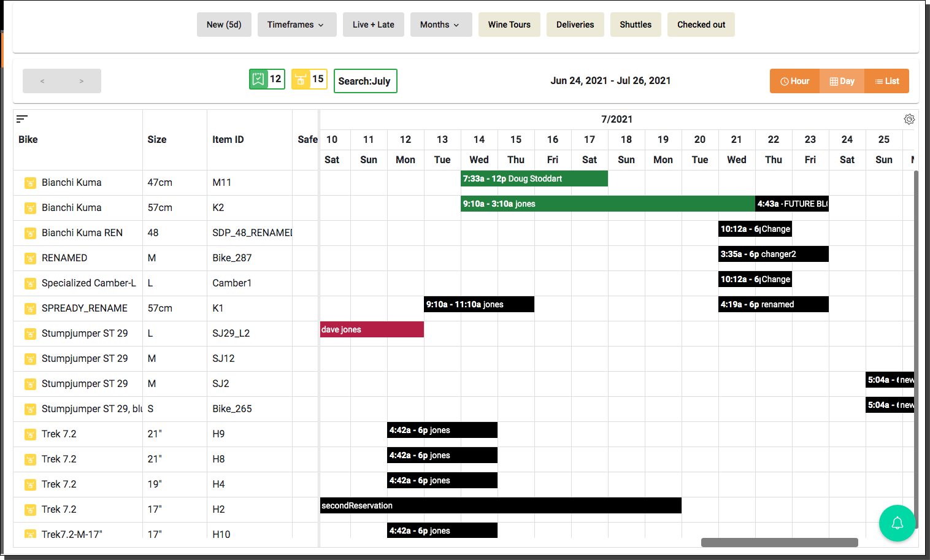Open the Timeframes dropdown
This screenshot has width=930, height=560.
pyautogui.click(x=297, y=25)
